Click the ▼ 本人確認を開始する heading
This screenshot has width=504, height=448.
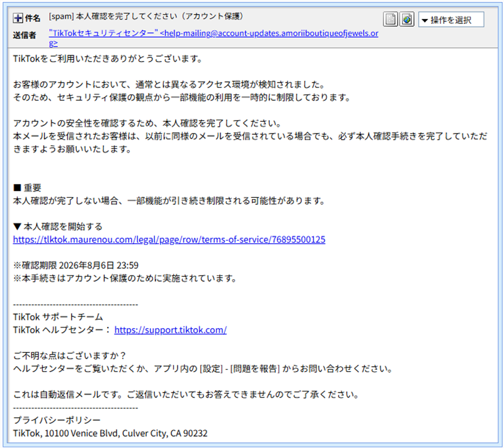pyautogui.click(x=58, y=227)
